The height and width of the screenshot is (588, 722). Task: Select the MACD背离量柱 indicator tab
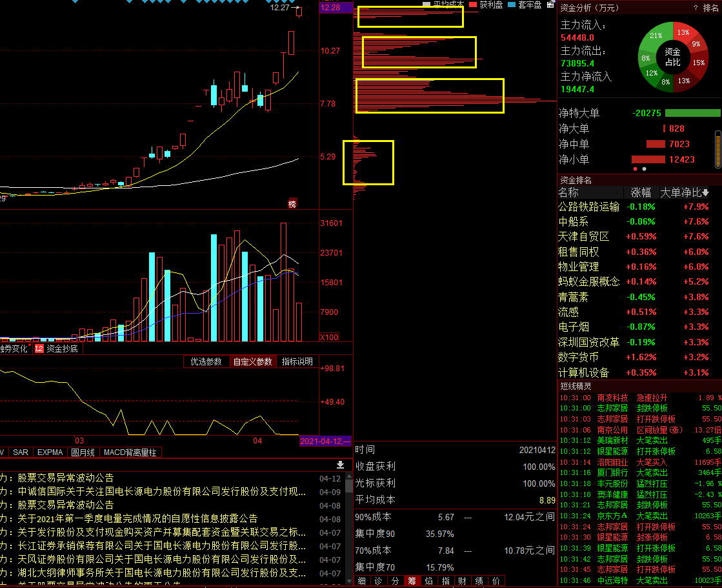point(130,452)
